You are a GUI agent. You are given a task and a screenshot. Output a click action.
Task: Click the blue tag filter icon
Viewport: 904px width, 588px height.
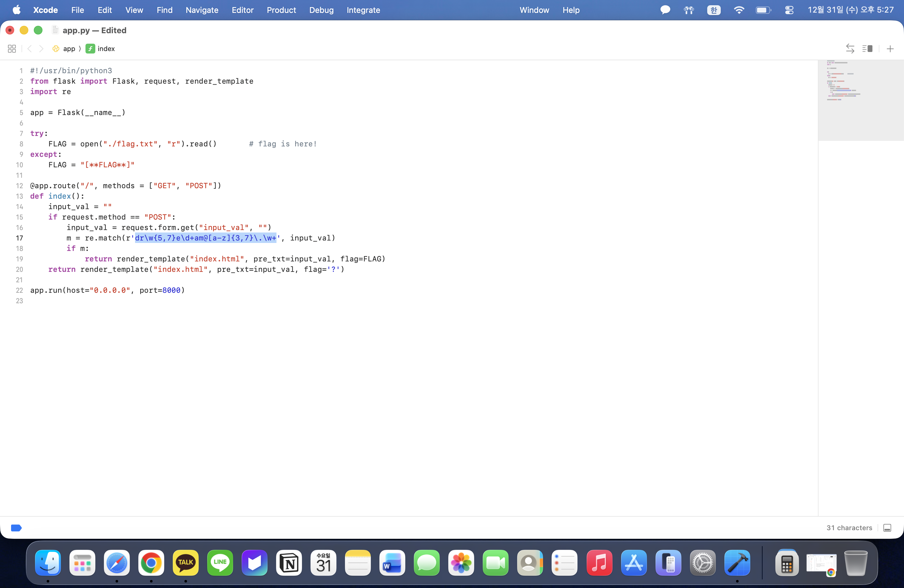[16, 528]
